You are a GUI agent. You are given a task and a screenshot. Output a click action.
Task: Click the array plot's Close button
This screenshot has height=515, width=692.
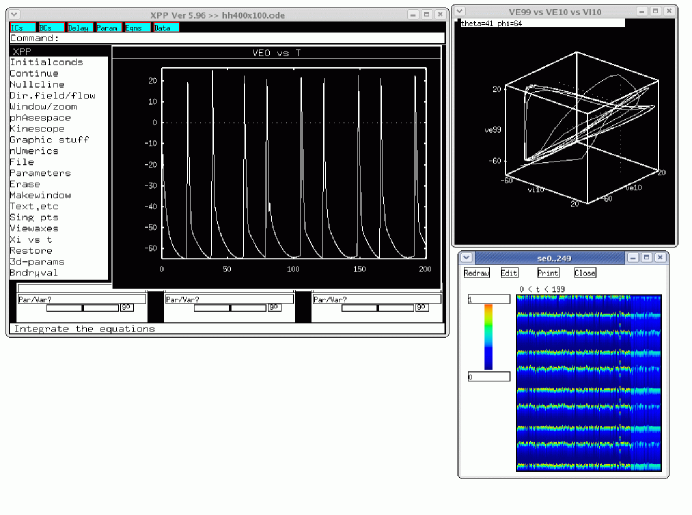(x=585, y=272)
